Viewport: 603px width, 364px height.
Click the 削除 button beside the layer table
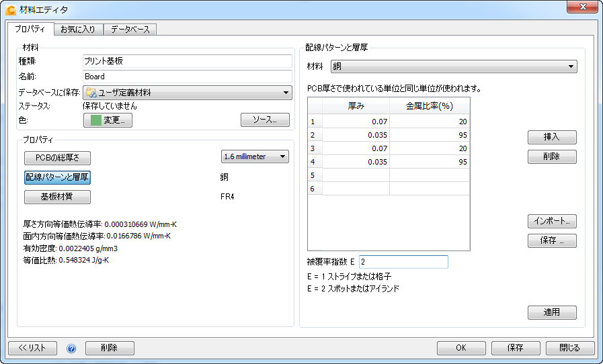[x=552, y=156]
